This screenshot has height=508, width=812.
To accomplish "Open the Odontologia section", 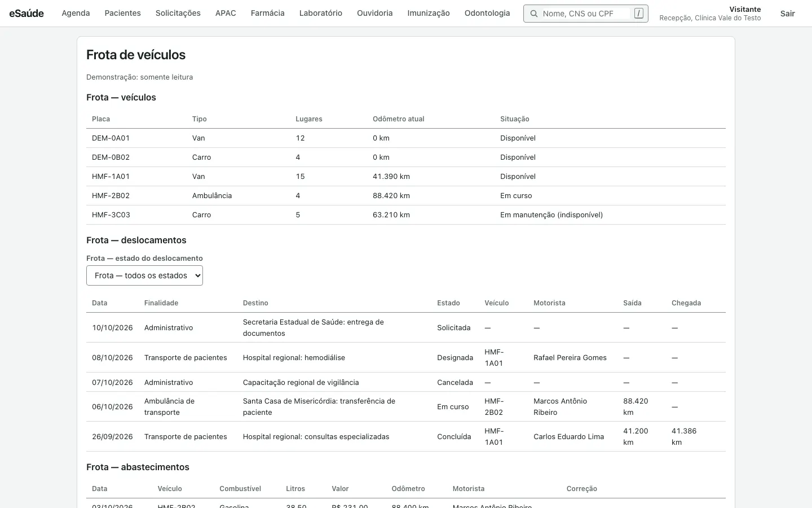I will click(487, 14).
